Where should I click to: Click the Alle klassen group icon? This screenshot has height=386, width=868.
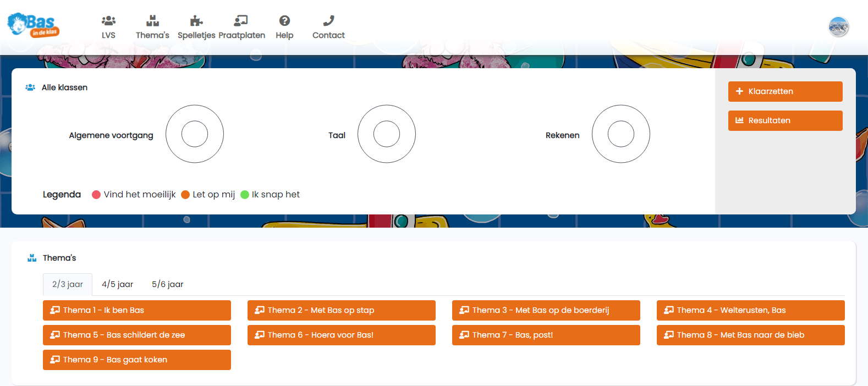tap(30, 87)
